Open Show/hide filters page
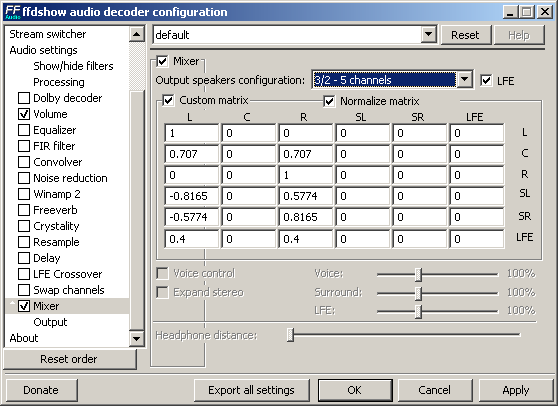Viewport: 558px width, 406px height. click(x=73, y=66)
